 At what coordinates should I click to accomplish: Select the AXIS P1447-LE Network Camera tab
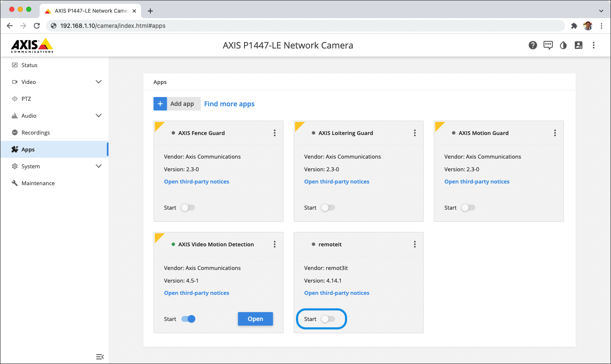click(x=90, y=11)
